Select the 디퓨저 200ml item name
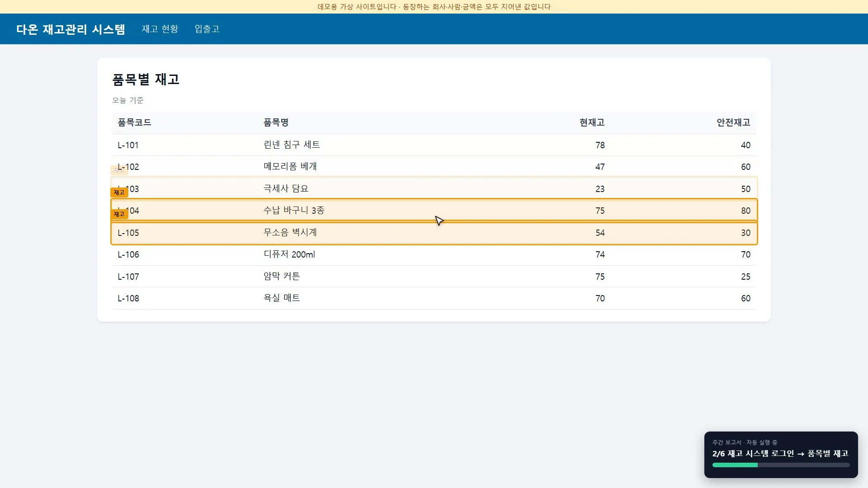Viewport: 868px width, 488px height. [x=289, y=254]
